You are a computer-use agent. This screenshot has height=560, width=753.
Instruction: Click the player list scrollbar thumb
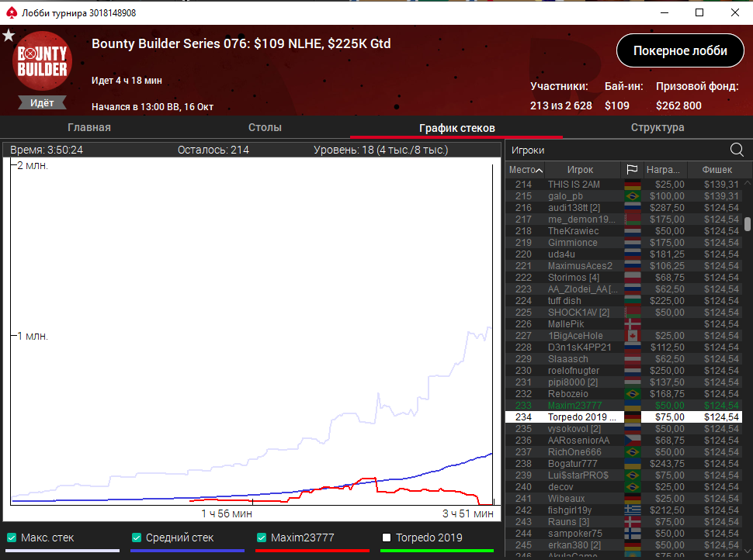click(748, 224)
